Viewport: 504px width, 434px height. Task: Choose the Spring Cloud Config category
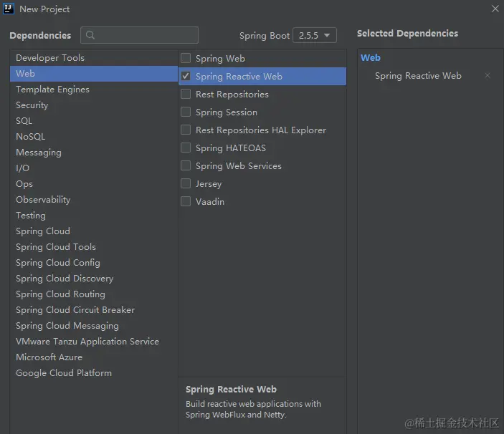(x=94, y=262)
